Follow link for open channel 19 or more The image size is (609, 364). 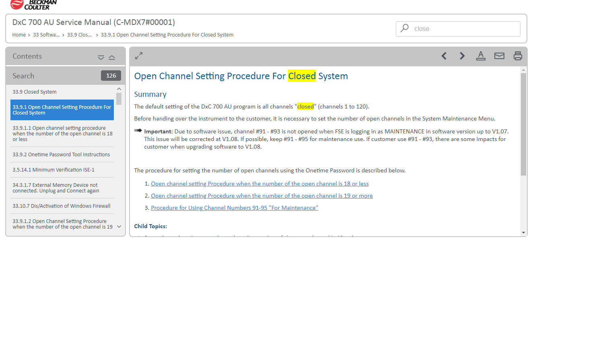(x=261, y=196)
